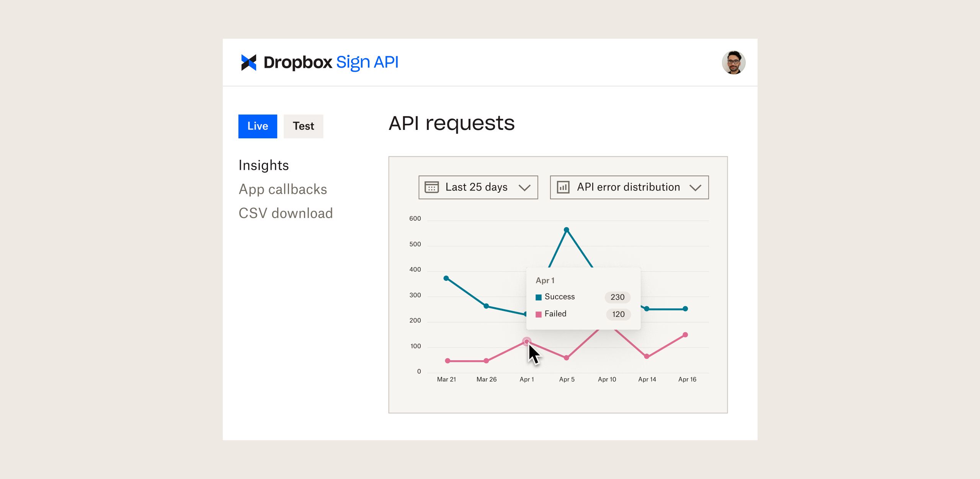
Task: Switch to Live mode
Action: coord(258,126)
